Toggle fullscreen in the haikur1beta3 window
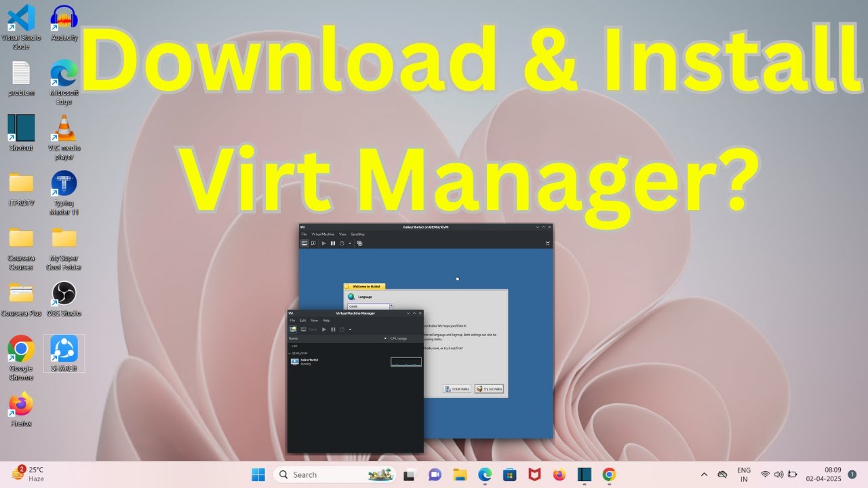The height and width of the screenshot is (488, 868). click(547, 243)
